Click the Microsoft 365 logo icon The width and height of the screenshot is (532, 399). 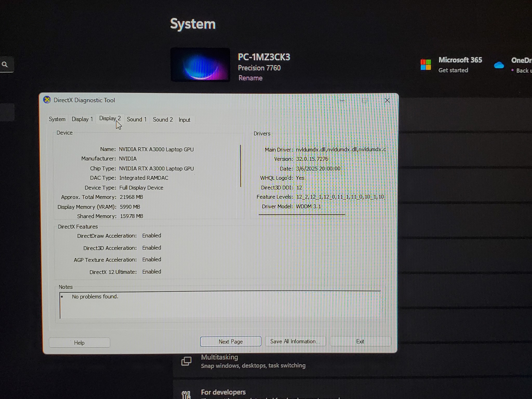click(426, 65)
